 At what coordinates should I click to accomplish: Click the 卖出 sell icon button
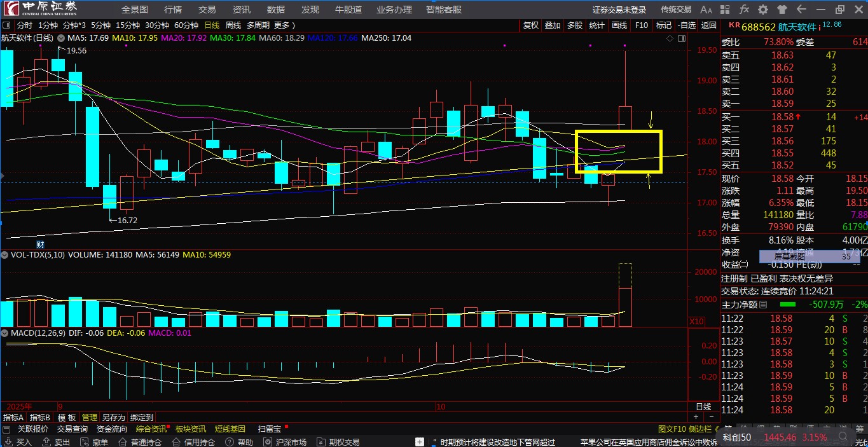(x=55, y=442)
